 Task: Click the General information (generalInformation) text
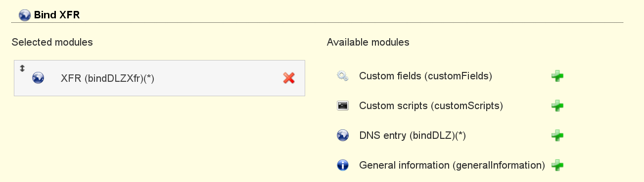[452, 165]
